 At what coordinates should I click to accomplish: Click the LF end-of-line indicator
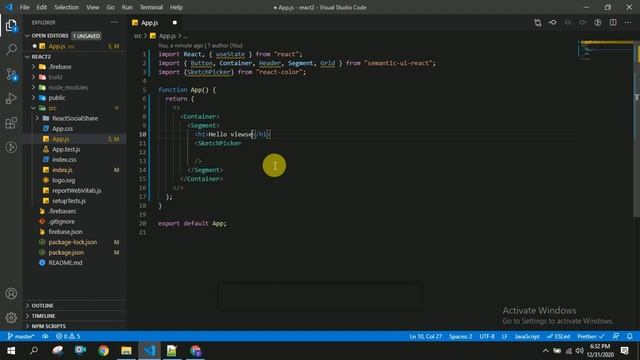point(504,336)
